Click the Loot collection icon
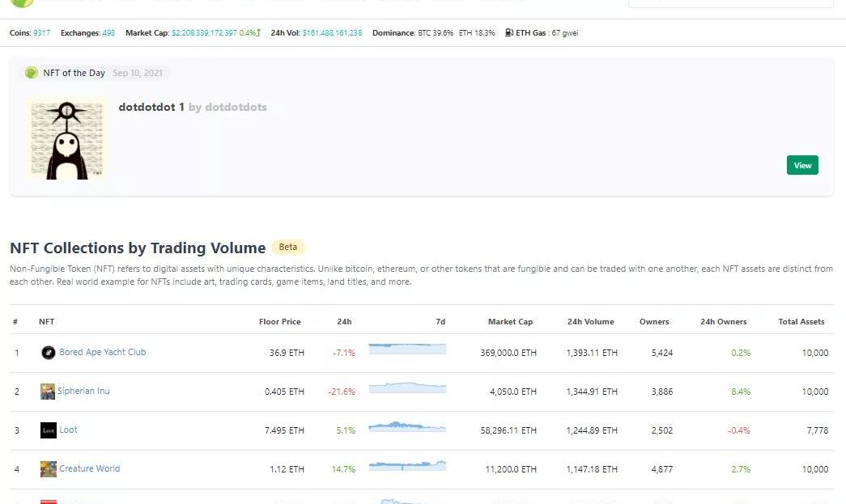The width and height of the screenshot is (846, 504). click(x=48, y=430)
